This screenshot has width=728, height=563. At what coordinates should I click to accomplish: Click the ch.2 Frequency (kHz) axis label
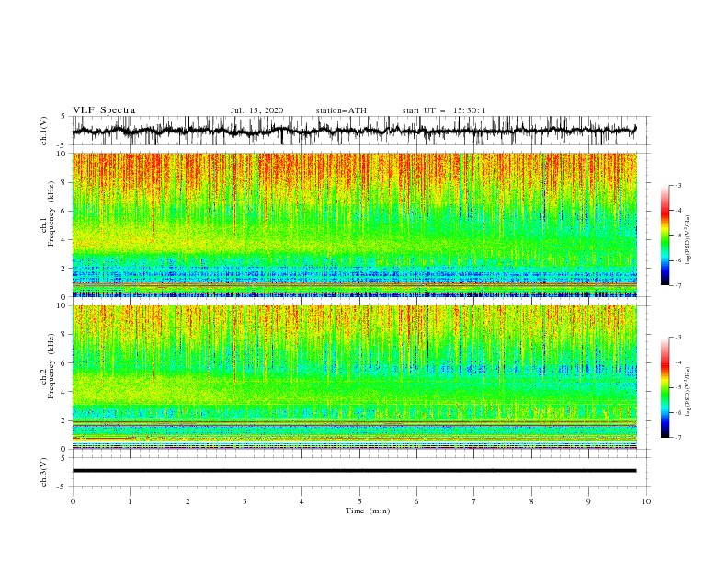(x=49, y=377)
